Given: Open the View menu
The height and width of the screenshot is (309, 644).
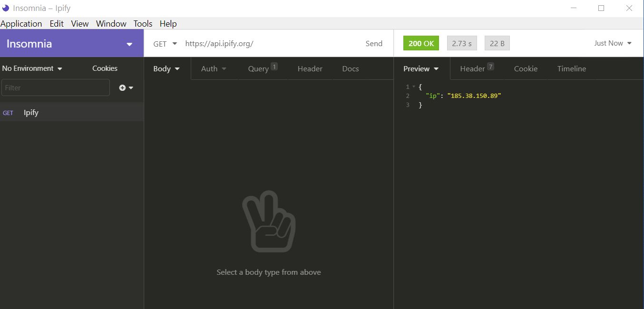Looking at the screenshot, I should 80,24.
